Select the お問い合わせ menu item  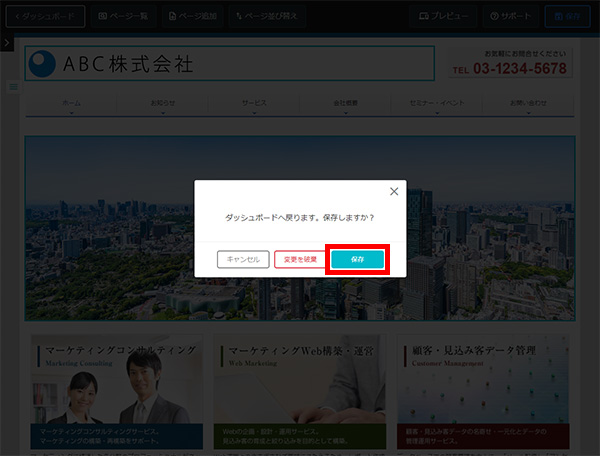coord(529,106)
